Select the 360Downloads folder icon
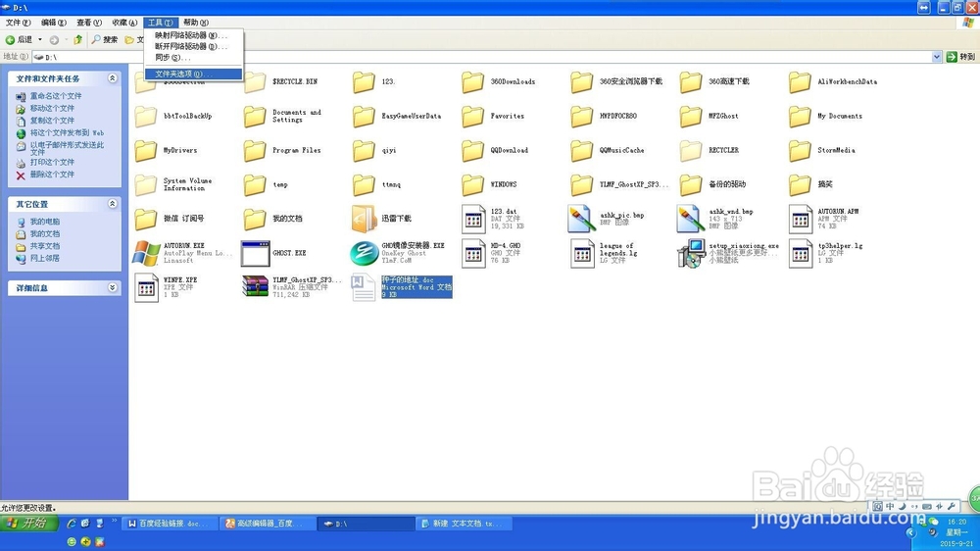Viewport: 980px width, 551px height. click(x=472, y=82)
